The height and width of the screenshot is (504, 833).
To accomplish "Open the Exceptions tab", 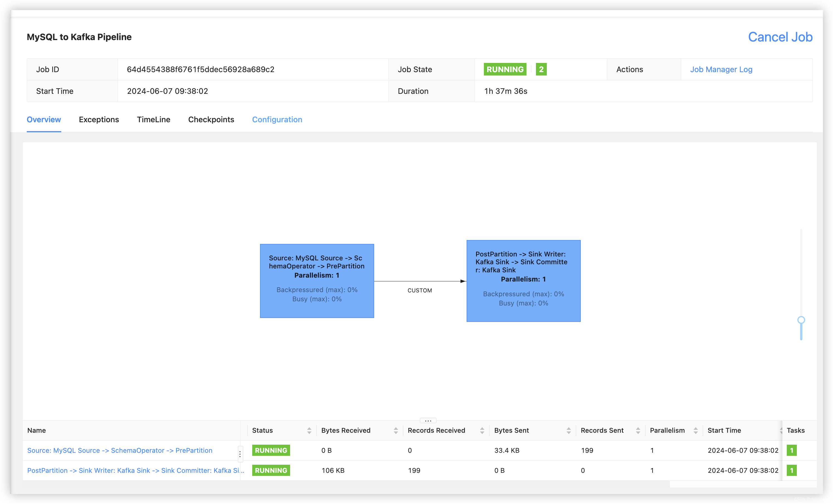I will [x=99, y=119].
